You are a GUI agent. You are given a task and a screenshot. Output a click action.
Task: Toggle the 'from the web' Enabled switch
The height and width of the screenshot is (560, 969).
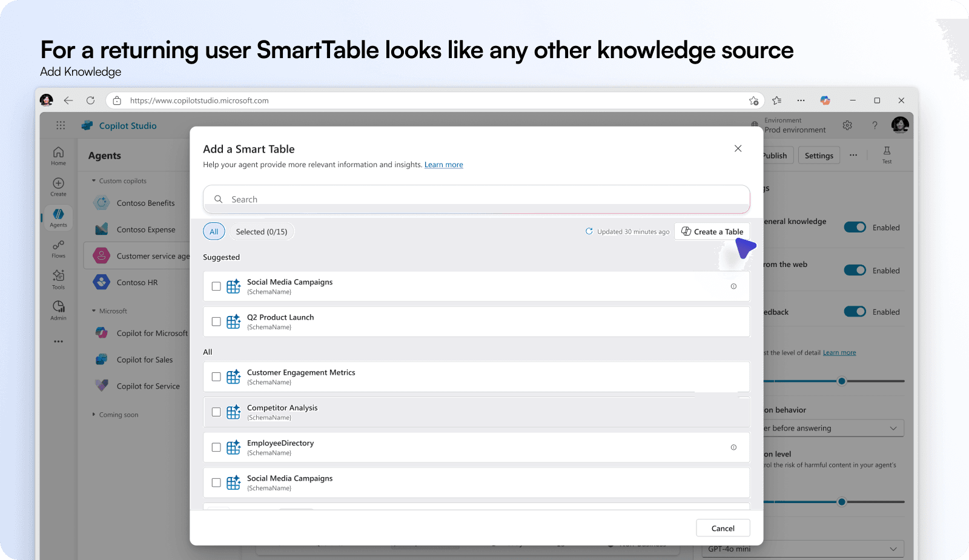tap(855, 270)
